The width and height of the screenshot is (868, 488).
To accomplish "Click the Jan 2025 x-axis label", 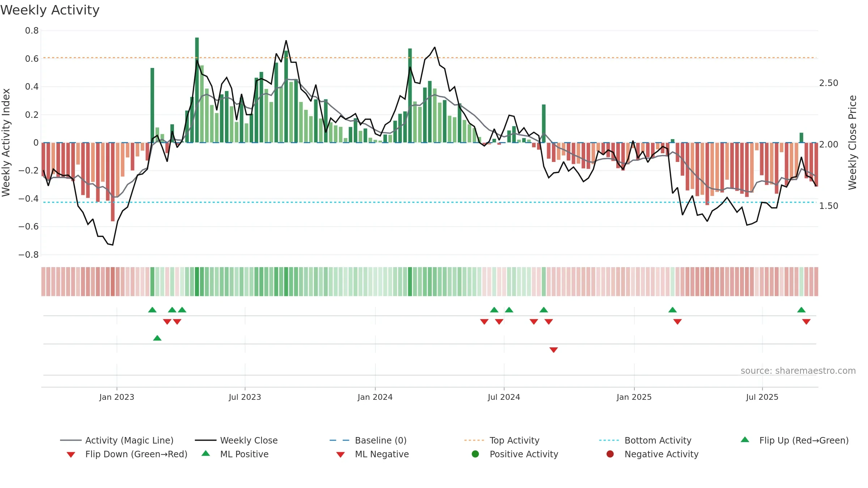I will tap(634, 397).
